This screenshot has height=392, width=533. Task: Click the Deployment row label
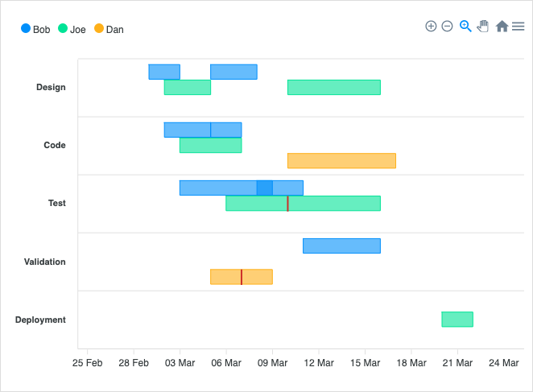pyautogui.click(x=40, y=320)
